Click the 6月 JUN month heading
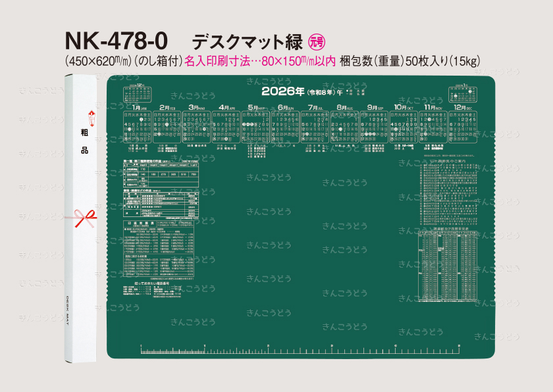This screenshot has width=553, height=392. pos(286,107)
